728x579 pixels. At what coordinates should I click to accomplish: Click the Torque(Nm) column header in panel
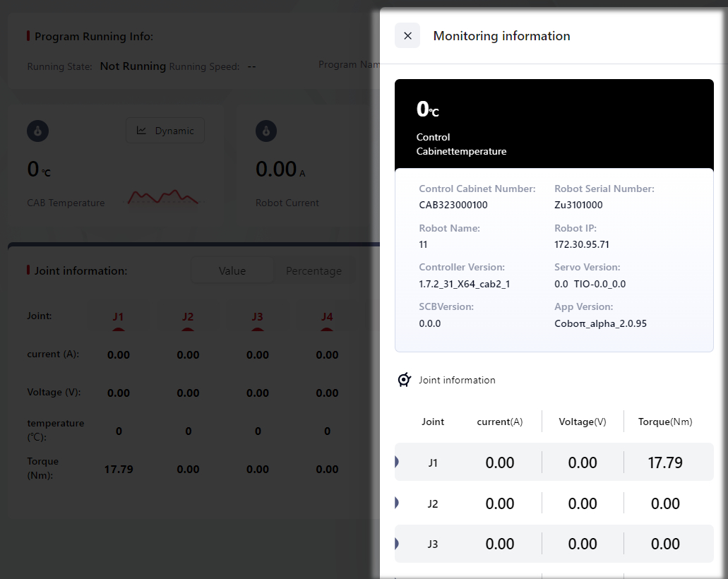click(x=664, y=422)
